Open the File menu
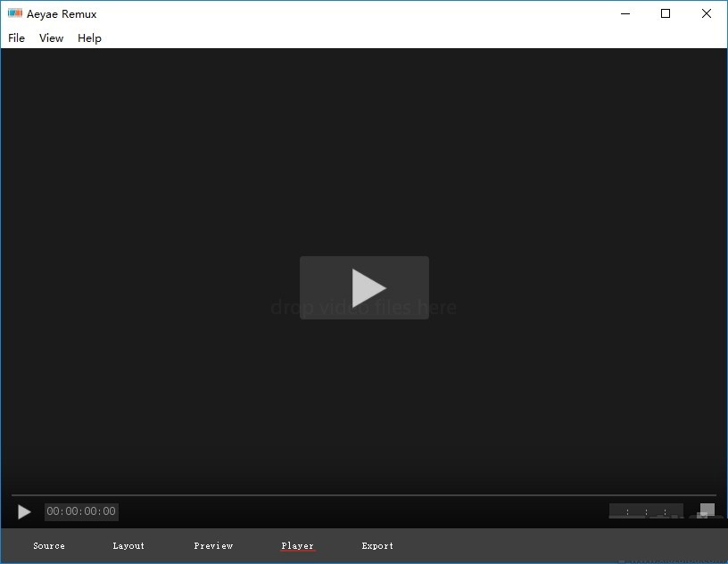 tap(17, 38)
